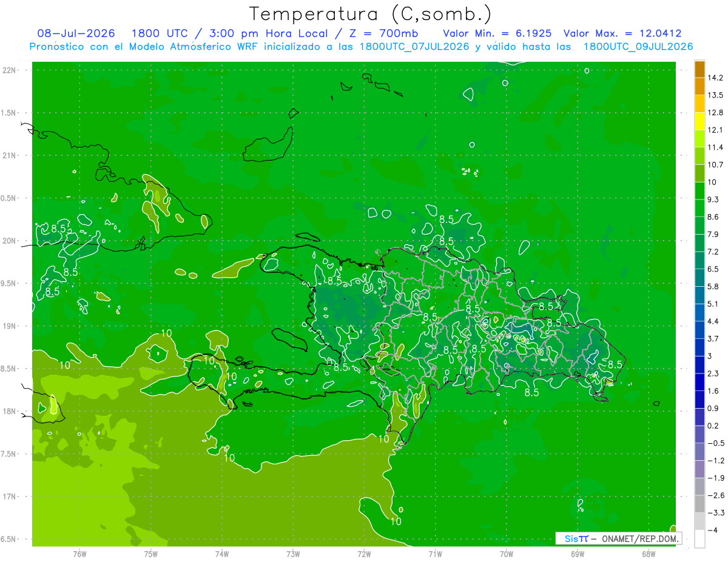
Task: Click the '74W' longitude label
Action: tap(222, 554)
